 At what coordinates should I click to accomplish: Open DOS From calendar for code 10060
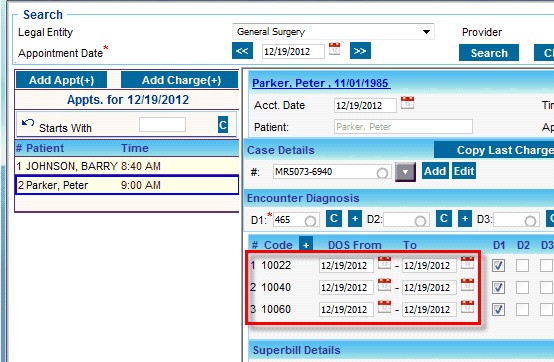(x=384, y=307)
